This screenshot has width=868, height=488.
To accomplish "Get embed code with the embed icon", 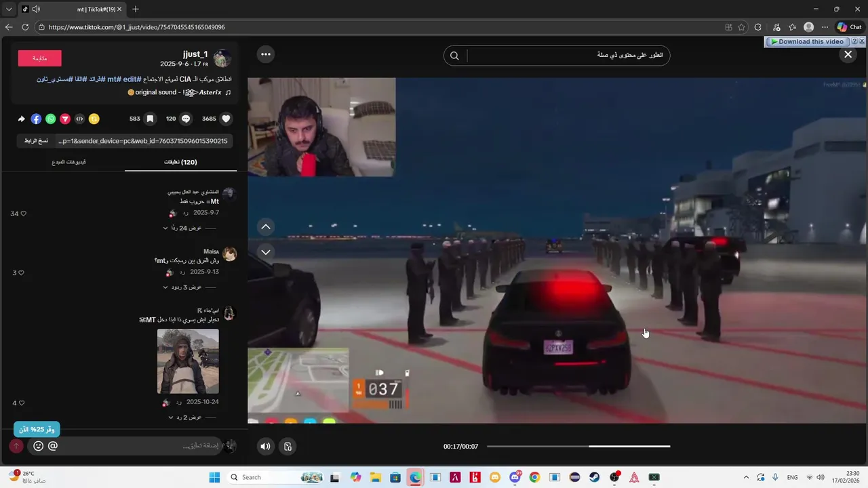I will click(79, 119).
